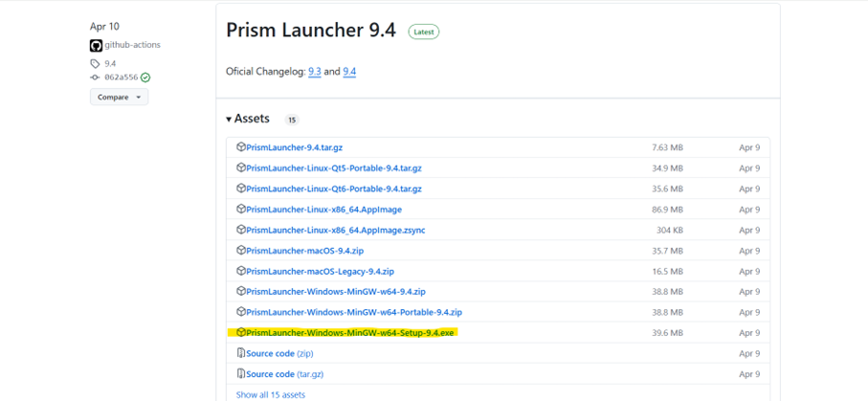Click package icon of Linux-Qt5-Portable archive

[241, 167]
